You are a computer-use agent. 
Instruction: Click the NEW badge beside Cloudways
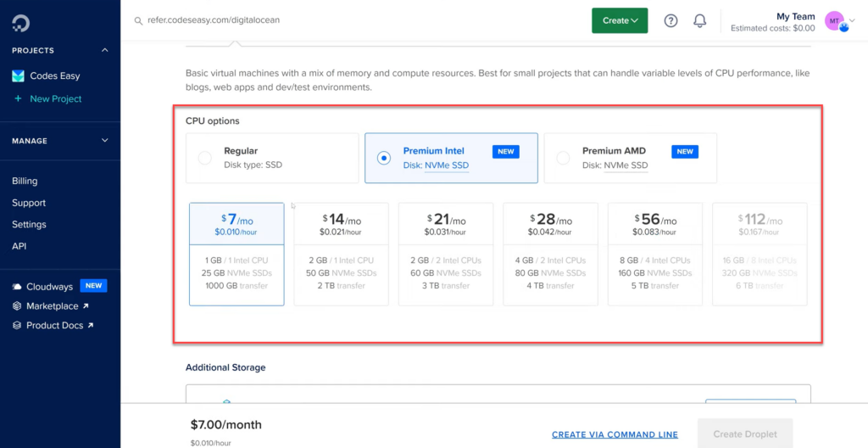[93, 286]
